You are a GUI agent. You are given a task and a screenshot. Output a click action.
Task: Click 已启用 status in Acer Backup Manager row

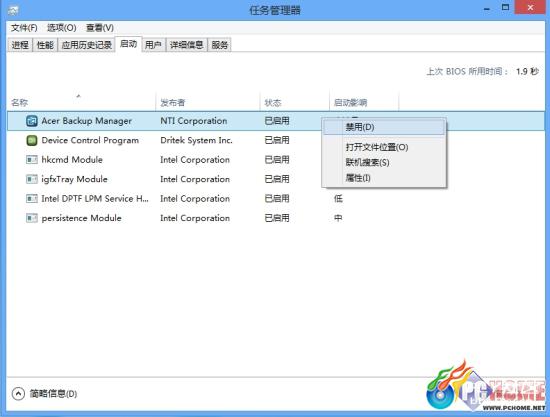(x=277, y=121)
